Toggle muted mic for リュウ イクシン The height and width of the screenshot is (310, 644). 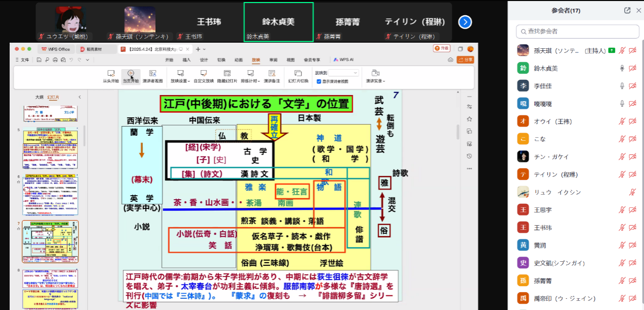[x=633, y=192]
